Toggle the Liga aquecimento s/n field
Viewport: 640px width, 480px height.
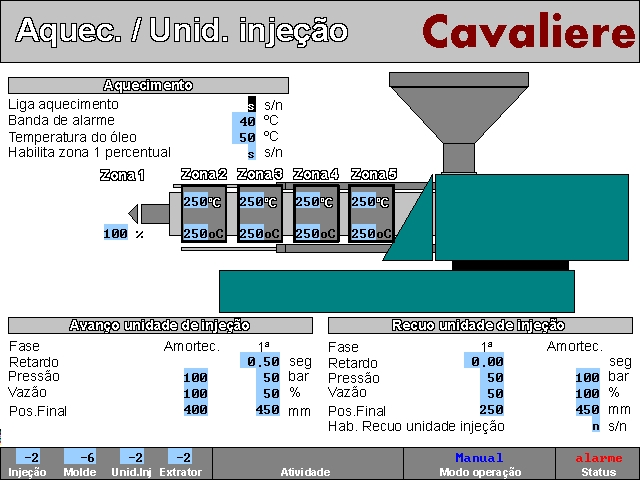[251, 105]
